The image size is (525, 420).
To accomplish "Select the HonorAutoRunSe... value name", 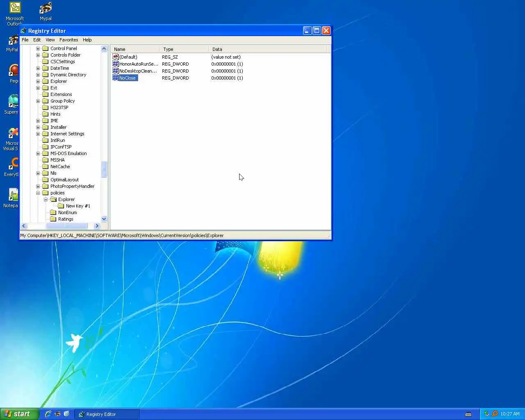I will pyautogui.click(x=139, y=64).
